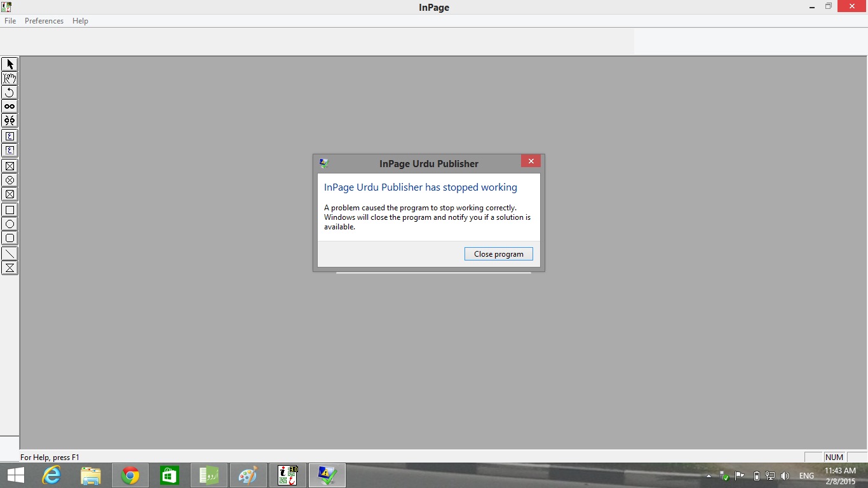Image resolution: width=868 pixels, height=488 pixels.
Task: Select the rotate tool
Action: [x=10, y=92]
